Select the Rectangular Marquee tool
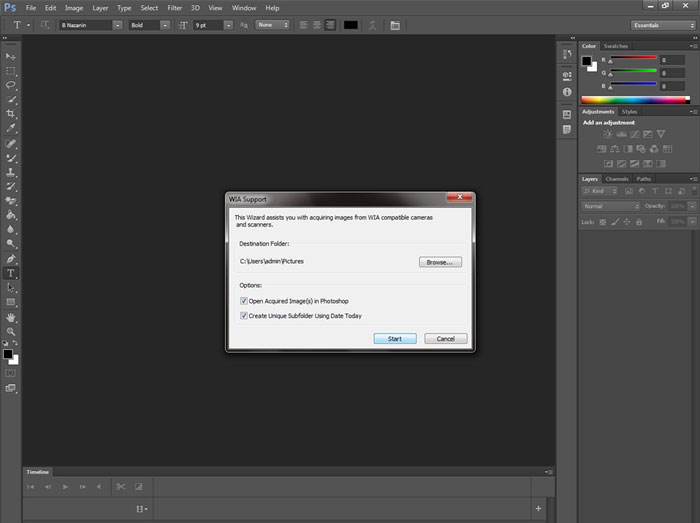Screen dimensions: 700x523 point(11,71)
